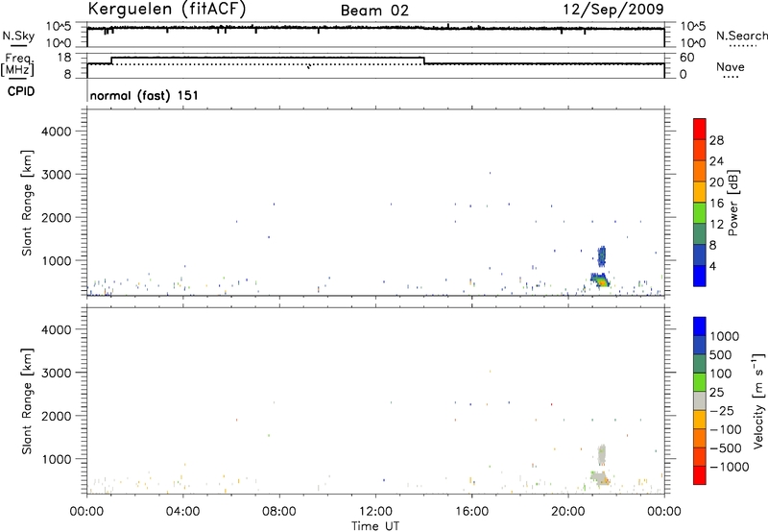Viewport: 768px width, 532px height.
Task: Click the 'Nave' legend label
Action: click(730, 67)
